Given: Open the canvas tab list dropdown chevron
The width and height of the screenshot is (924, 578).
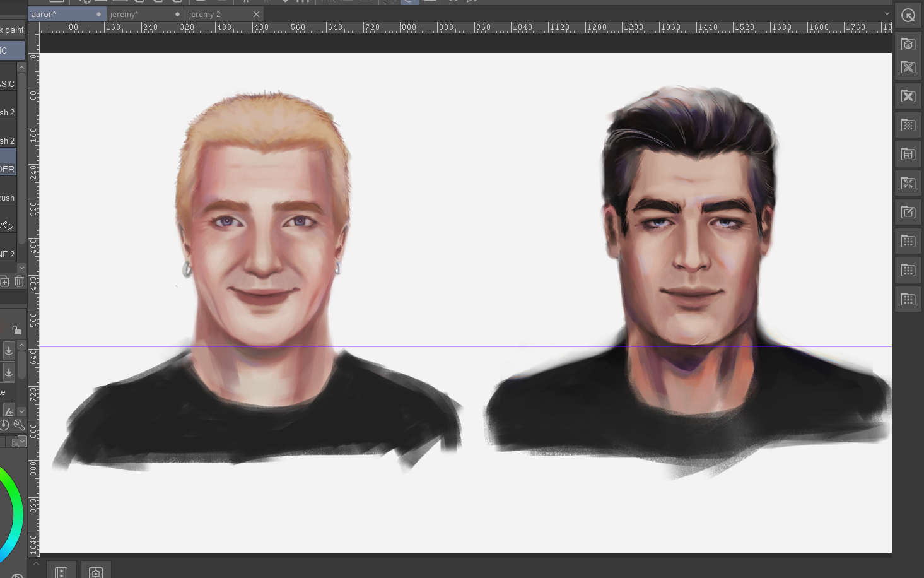Looking at the screenshot, I should [887, 14].
